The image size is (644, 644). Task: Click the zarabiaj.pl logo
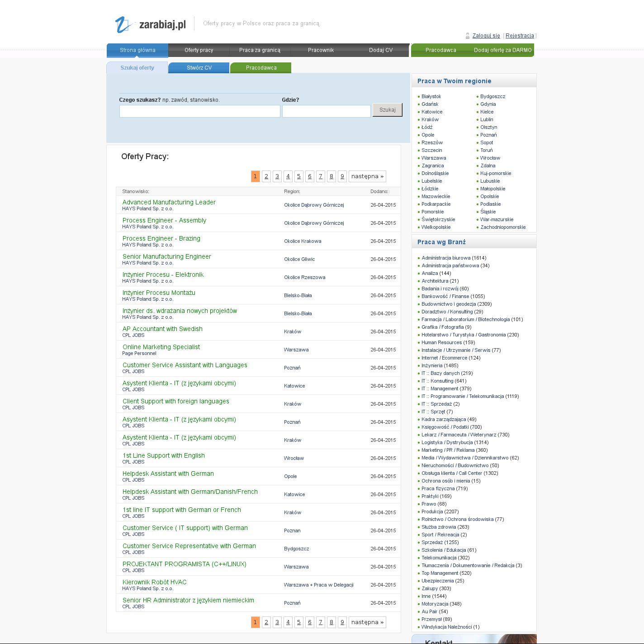(151, 24)
